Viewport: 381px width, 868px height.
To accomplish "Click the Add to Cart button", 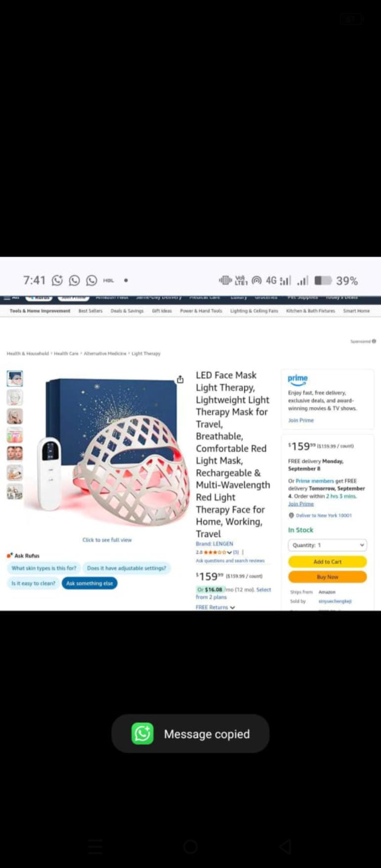I will [x=327, y=562].
